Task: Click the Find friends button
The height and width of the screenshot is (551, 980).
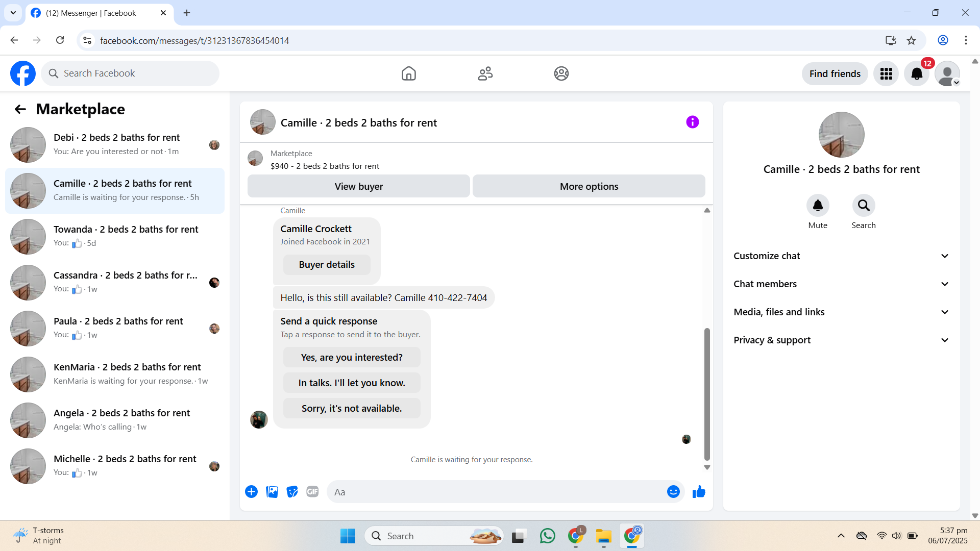Action: click(835, 73)
